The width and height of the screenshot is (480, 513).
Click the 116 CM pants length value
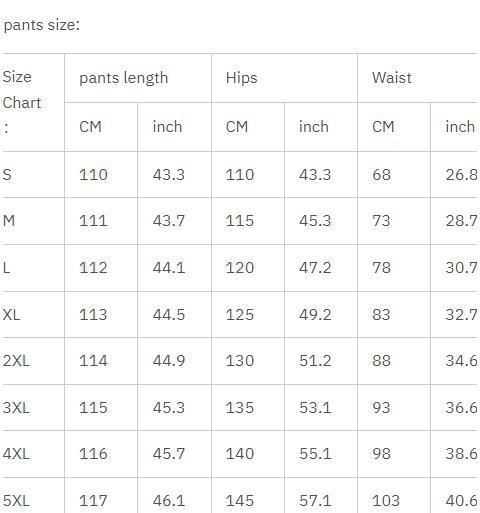tap(93, 454)
